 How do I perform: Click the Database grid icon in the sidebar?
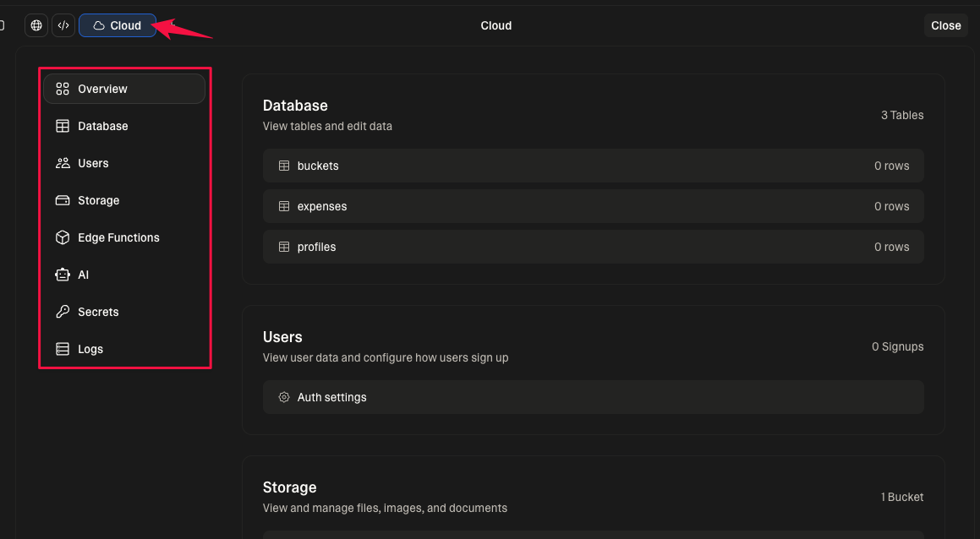coord(62,125)
